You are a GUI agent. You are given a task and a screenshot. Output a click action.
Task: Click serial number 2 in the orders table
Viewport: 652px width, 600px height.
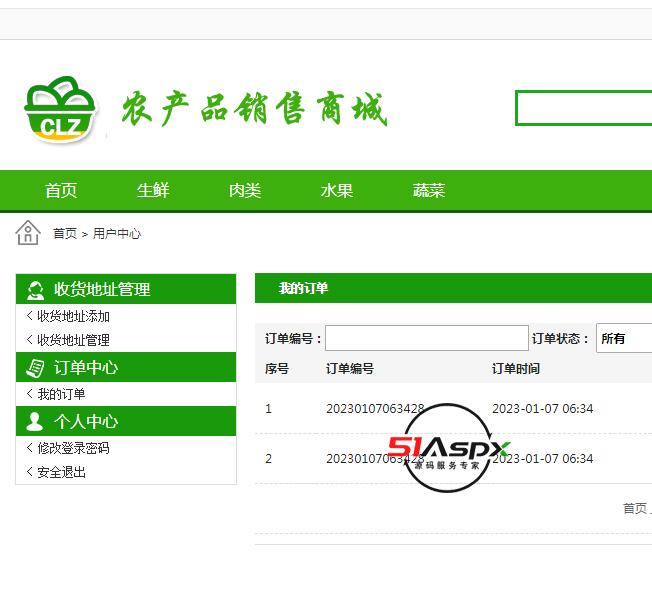[x=269, y=459]
